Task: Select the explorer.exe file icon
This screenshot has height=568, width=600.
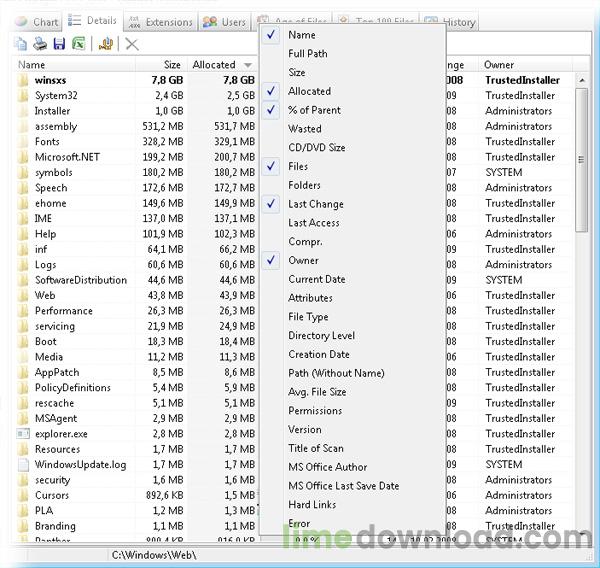Action: 23,434
